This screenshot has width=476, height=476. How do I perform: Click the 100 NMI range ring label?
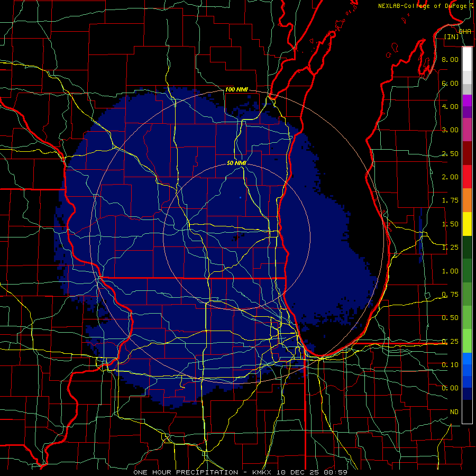(x=236, y=89)
